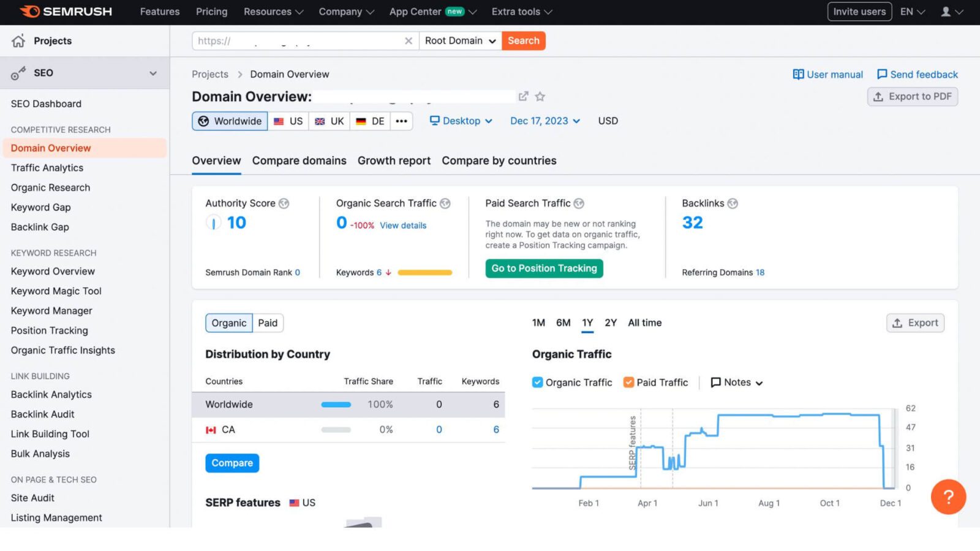The width and height of the screenshot is (980, 551).
Task: Select the Projects home icon in sidebar
Action: [18, 40]
